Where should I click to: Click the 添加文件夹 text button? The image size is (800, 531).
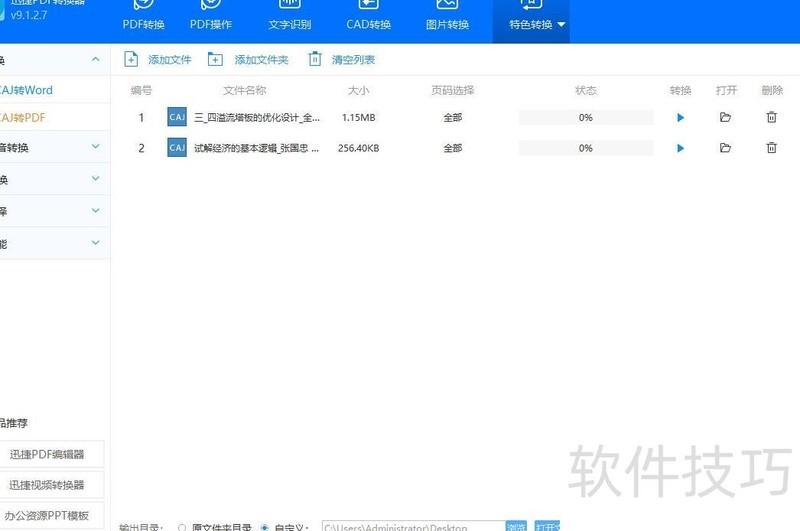coord(261,60)
